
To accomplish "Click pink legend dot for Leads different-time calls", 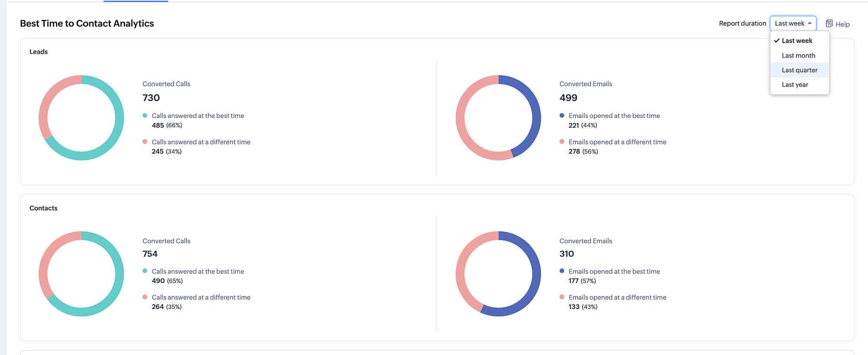I will pos(145,141).
